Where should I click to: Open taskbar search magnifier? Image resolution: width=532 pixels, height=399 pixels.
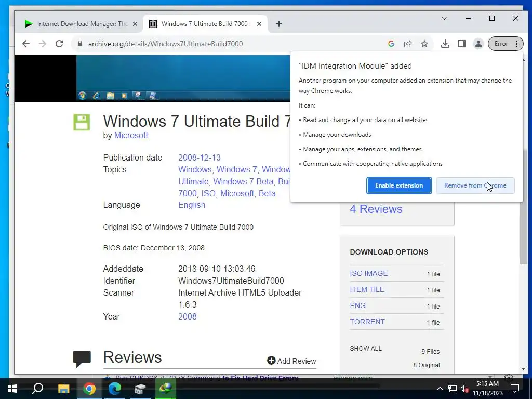(x=37, y=389)
